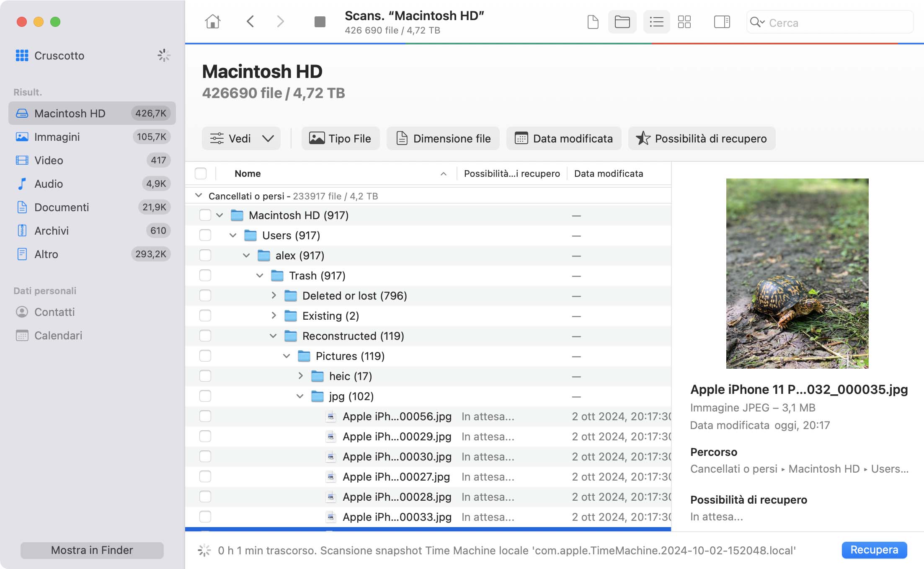Click the turtle preview thumbnail

(x=797, y=274)
